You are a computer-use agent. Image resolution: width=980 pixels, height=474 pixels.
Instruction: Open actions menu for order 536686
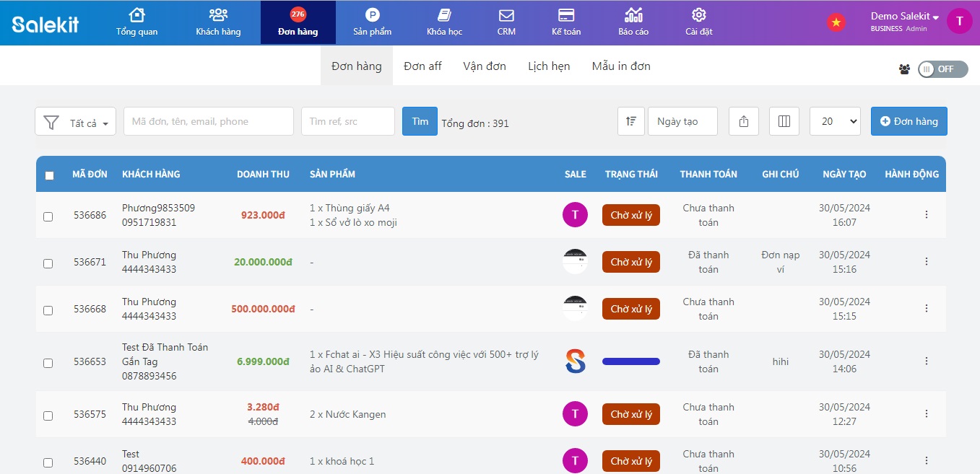click(x=927, y=215)
